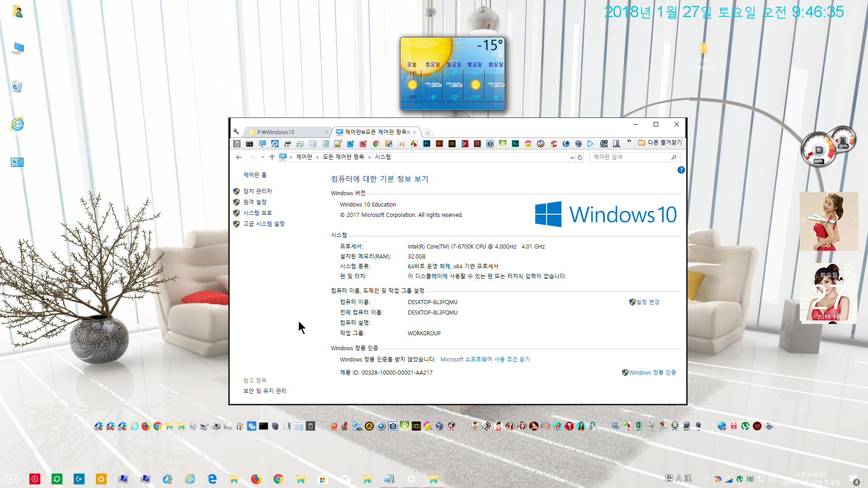The image size is (868, 488).
Task: Select the 제어판\모든 제어판 항목 tab
Action: 376,132
